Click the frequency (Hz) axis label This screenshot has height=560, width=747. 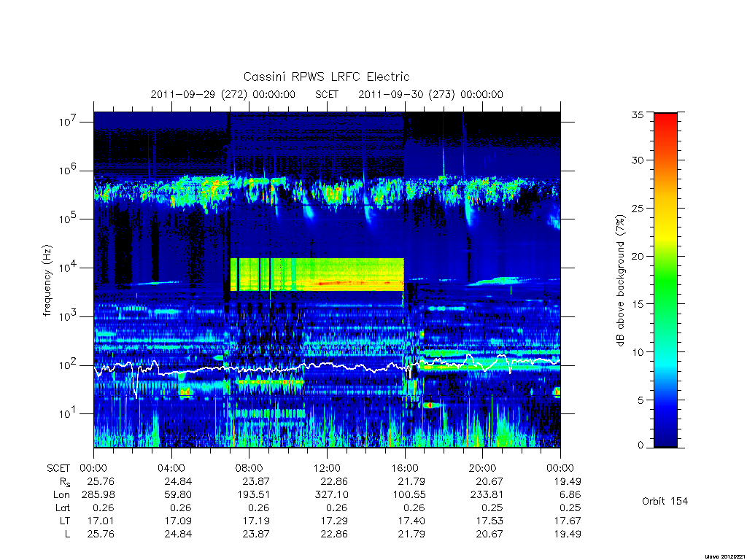[x=47, y=281]
